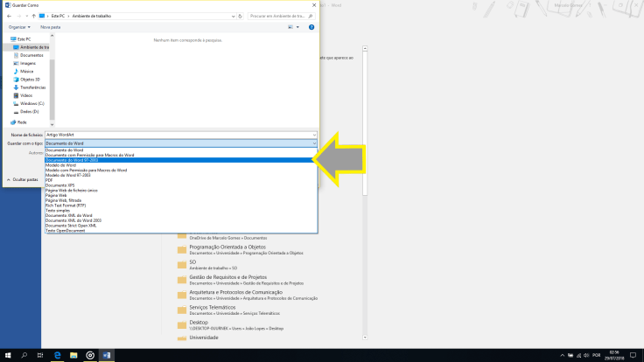Click the Help question mark icon
This screenshot has height=362, width=644.
pos(311,27)
